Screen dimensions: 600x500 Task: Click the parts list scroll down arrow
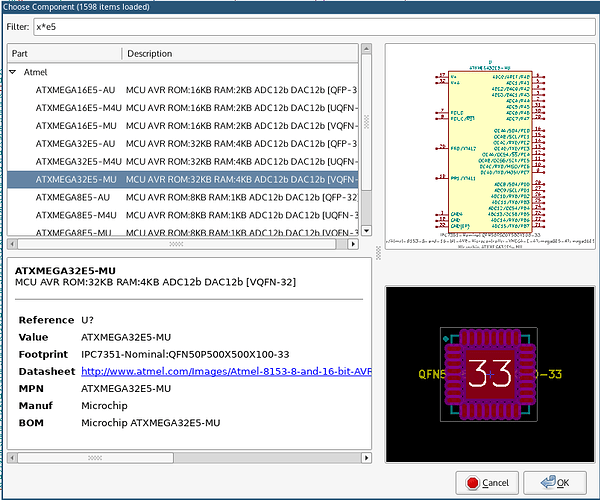(x=366, y=230)
